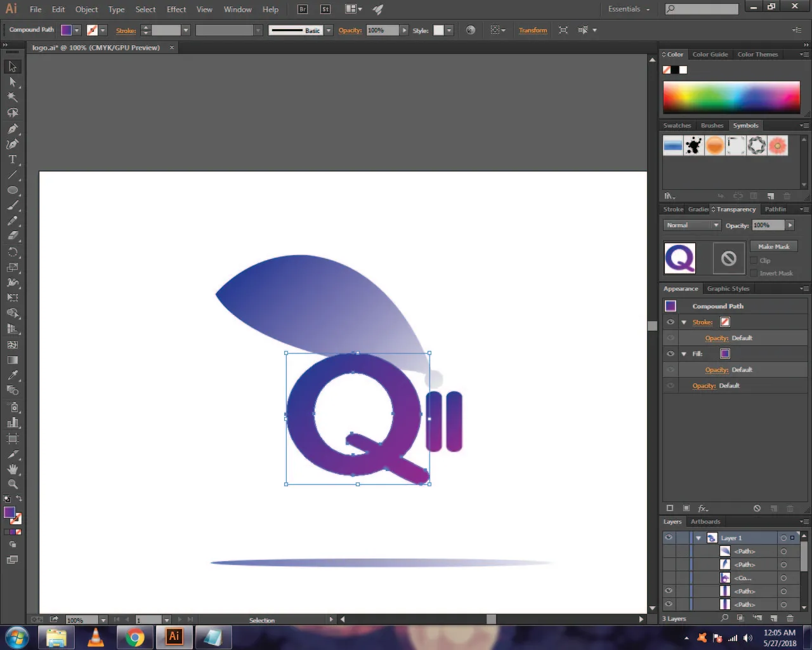Pick the Pen tool in toolbar

[12, 128]
